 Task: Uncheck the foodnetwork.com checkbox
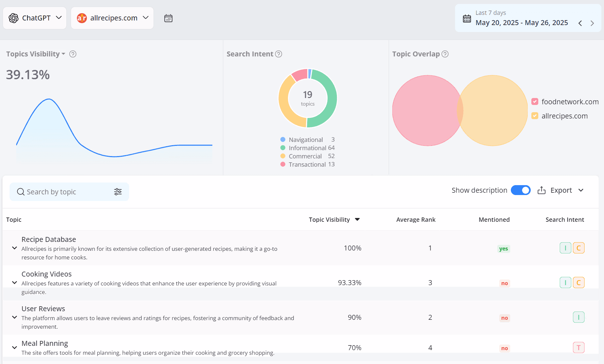[x=535, y=102]
